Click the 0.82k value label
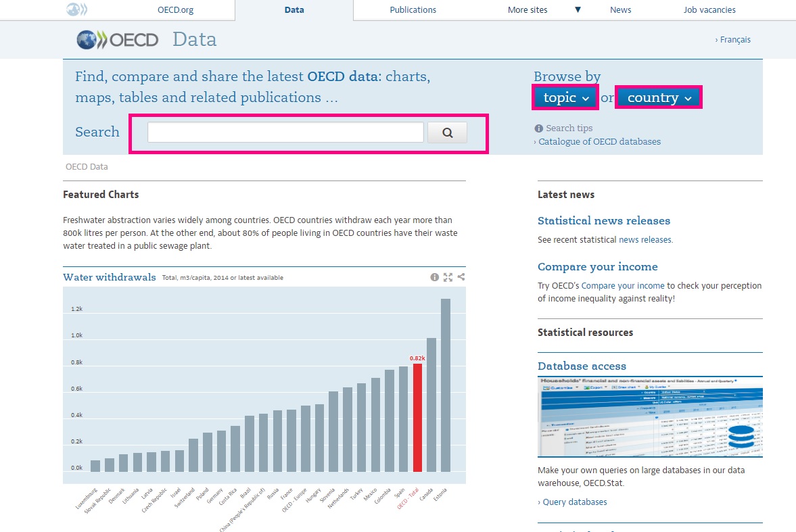The image size is (796, 532). click(417, 358)
